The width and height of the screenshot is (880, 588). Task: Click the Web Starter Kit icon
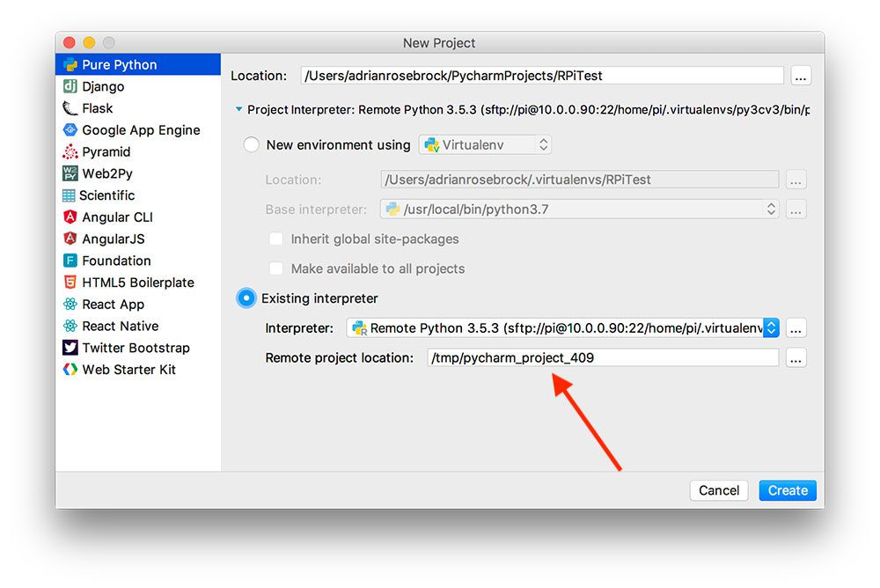pyautogui.click(x=70, y=370)
